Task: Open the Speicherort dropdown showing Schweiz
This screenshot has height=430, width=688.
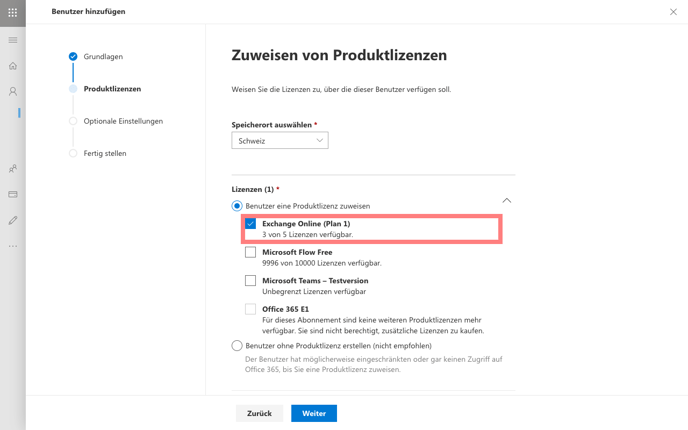Action: pyautogui.click(x=280, y=140)
